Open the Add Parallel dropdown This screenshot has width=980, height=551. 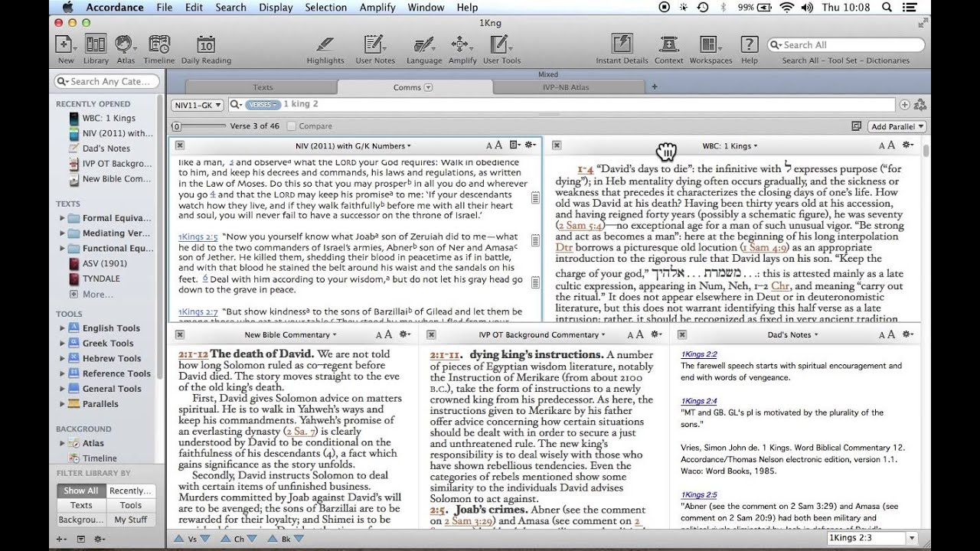click(x=897, y=126)
